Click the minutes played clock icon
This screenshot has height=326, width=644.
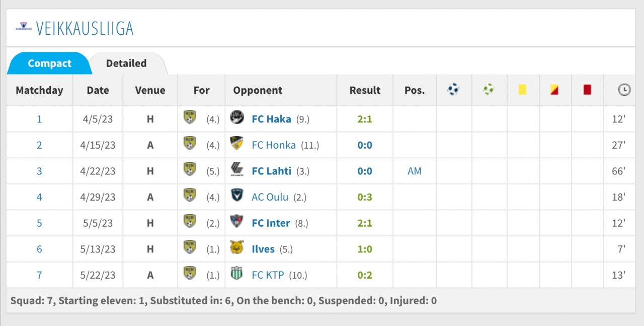[624, 90]
